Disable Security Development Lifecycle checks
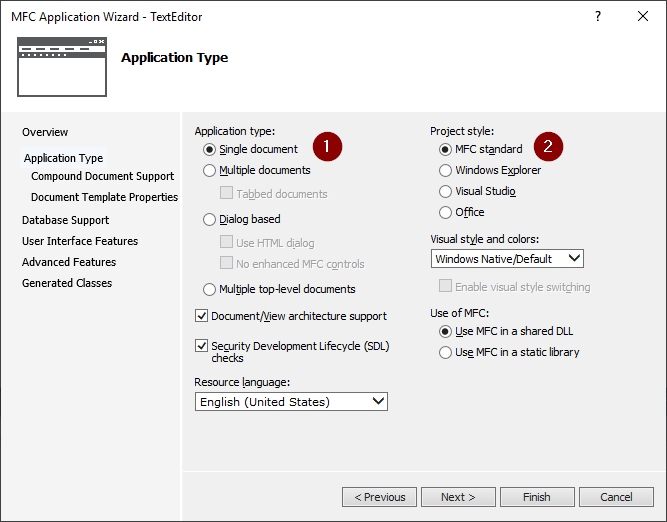 pos(202,346)
